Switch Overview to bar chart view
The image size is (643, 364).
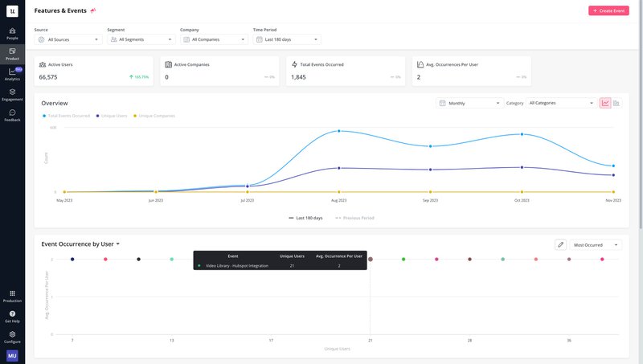pyautogui.click(x=616, y=103)
